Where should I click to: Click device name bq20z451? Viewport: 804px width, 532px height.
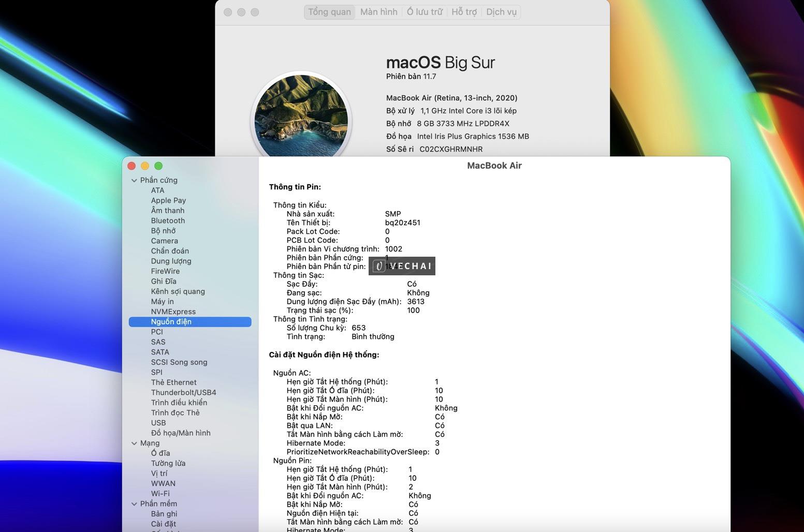[x=402, y=223]
